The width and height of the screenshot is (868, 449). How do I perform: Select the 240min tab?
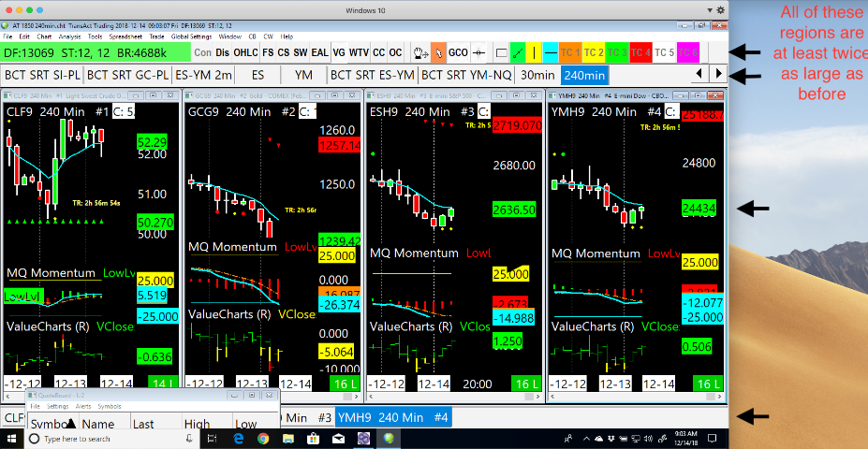[x=584, y=74]
